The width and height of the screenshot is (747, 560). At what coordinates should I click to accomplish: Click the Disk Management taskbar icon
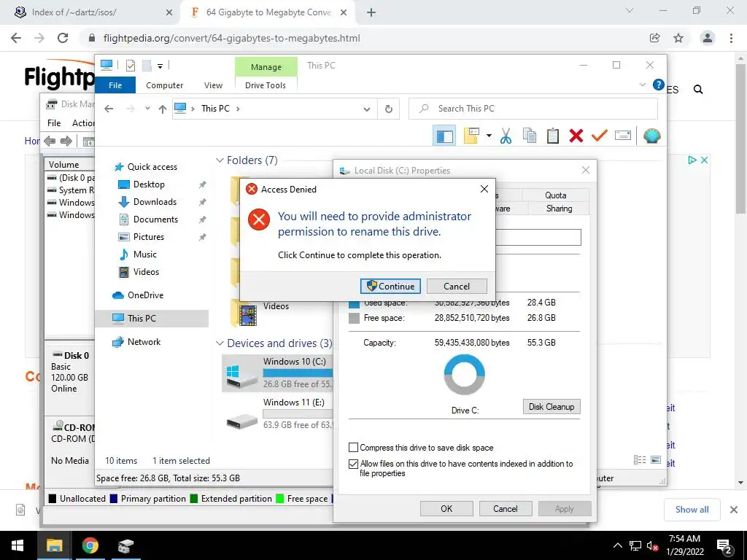click(x=125, y=545)
